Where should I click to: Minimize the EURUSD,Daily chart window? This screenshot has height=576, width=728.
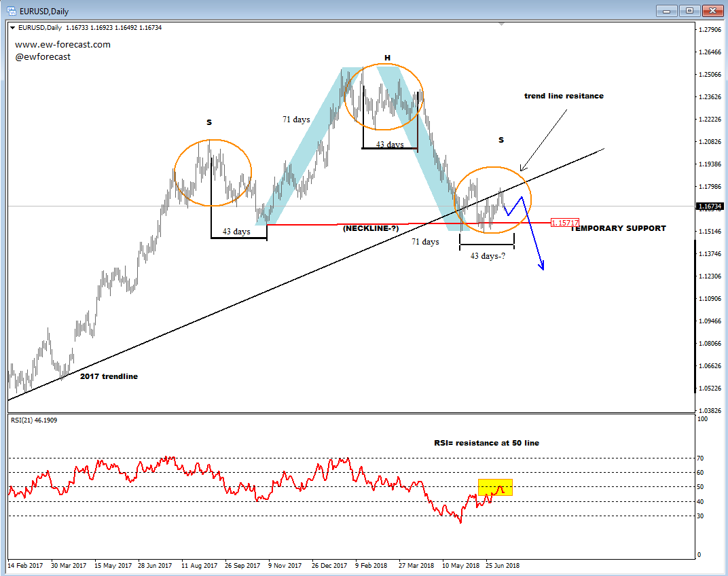[668, 10]
